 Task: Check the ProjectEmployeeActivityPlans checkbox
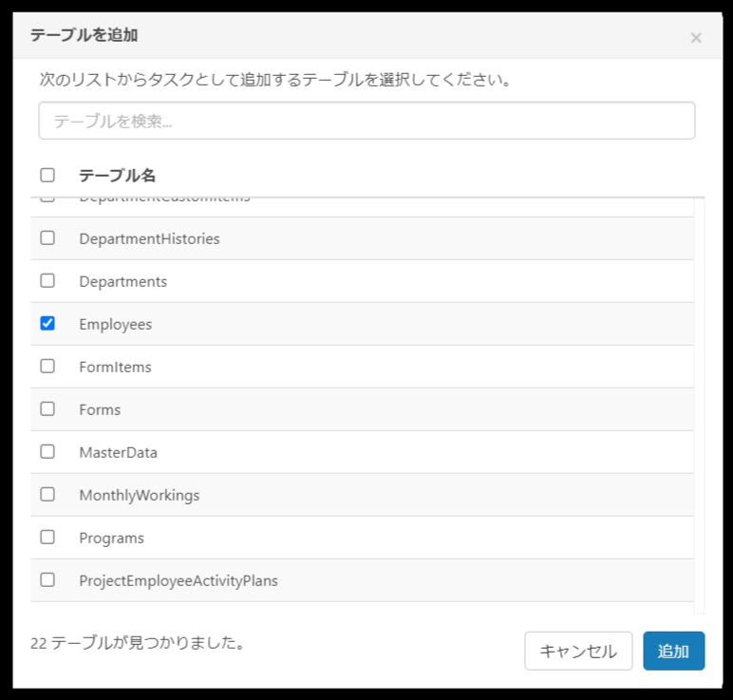pyautogui.click(x=47, y=580)
